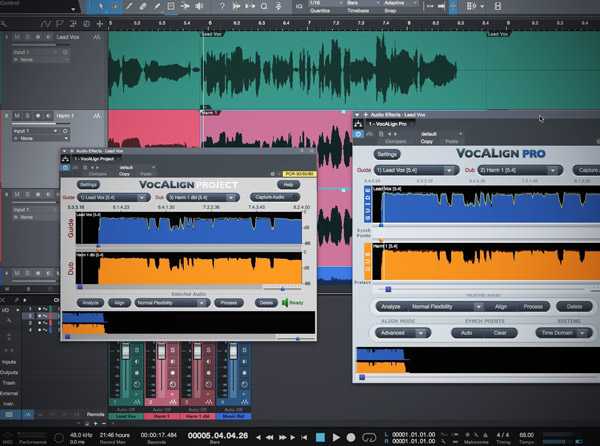Viewport: 600px width, 446px height.
Task: Open Inputs in the mixer side panel
Action: coord(8,362)
